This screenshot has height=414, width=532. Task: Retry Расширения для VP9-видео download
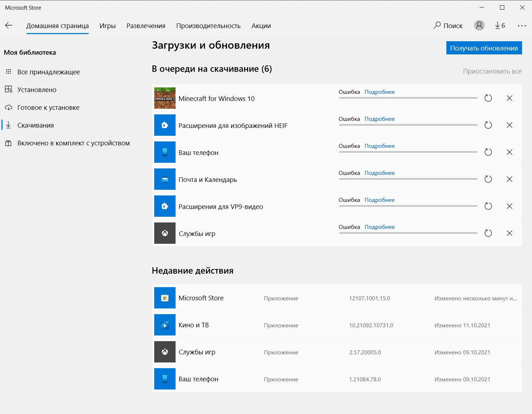(x=488, y=206)
